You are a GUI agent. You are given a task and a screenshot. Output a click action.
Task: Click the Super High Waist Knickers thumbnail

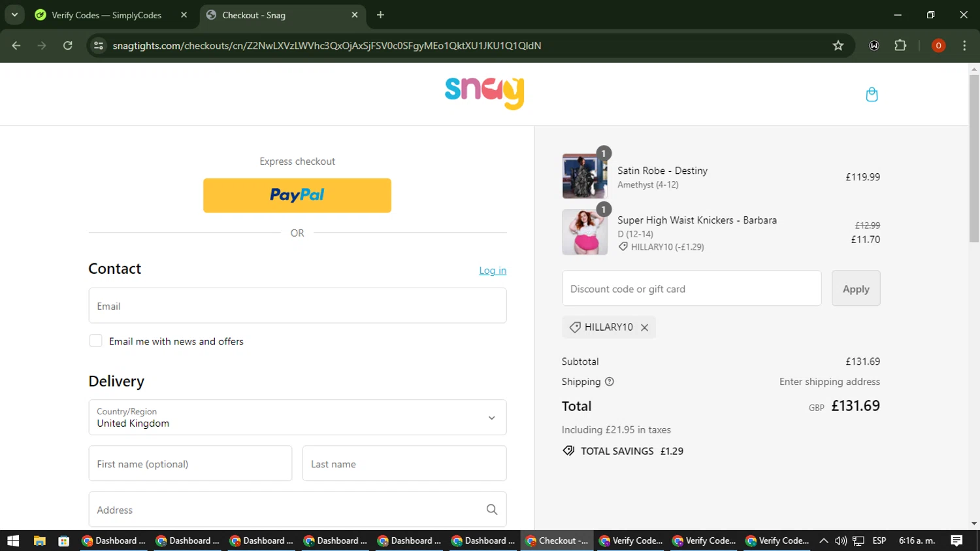(x=585, y=232)
